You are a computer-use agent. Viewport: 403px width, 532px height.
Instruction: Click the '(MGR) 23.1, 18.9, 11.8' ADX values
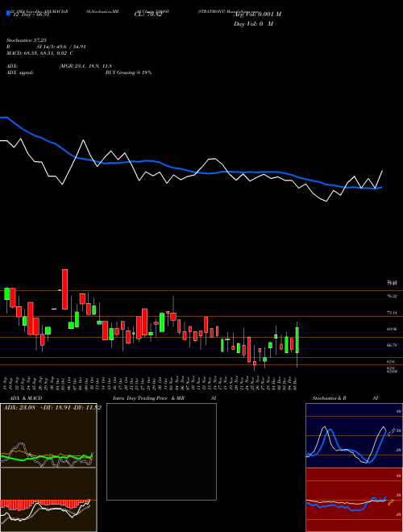(85, 66)
